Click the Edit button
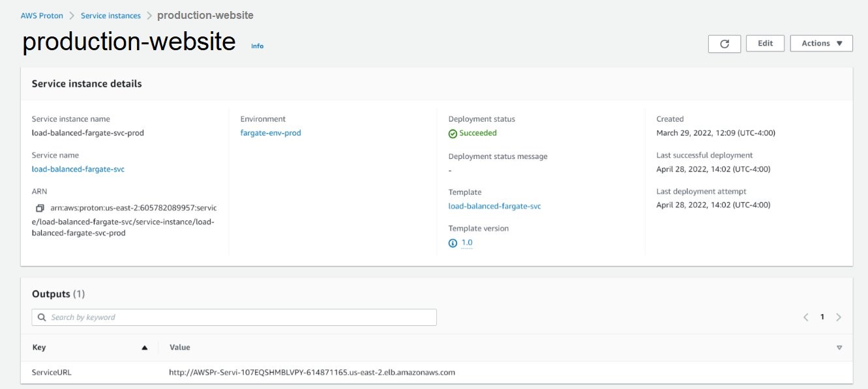The height and width of the screenshot is (389, 868). click(766, 44)
